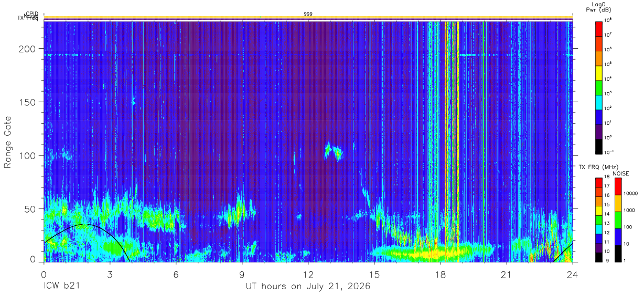Click the 'NOISE' colorbar title
This screenshot has width=644, height=297.
coord(620,173)
